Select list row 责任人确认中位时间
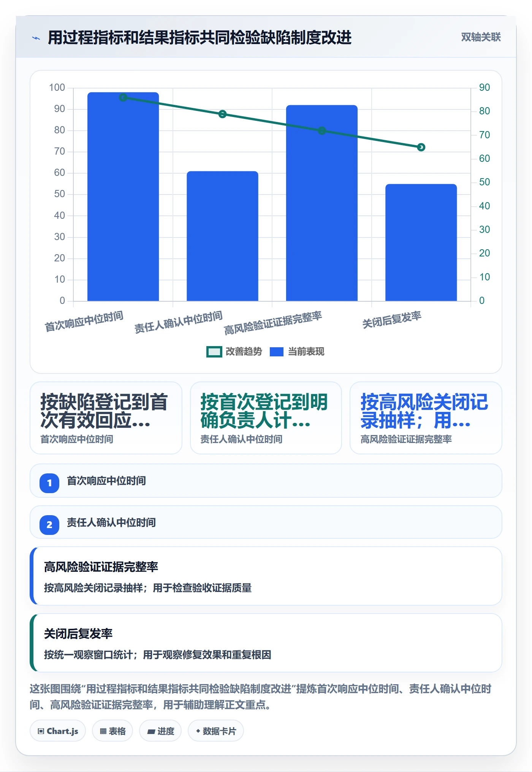The width and height of the screenshot is (532, 772). 266,522
